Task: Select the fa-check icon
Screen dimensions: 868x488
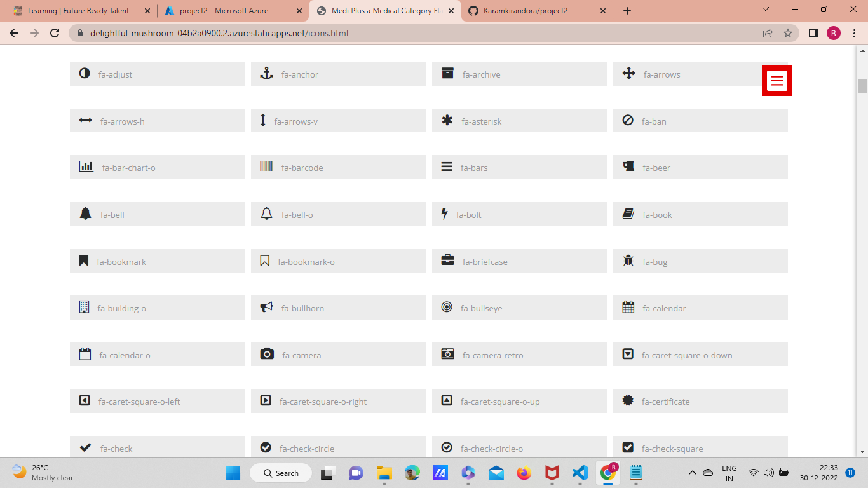Action: 85,447
